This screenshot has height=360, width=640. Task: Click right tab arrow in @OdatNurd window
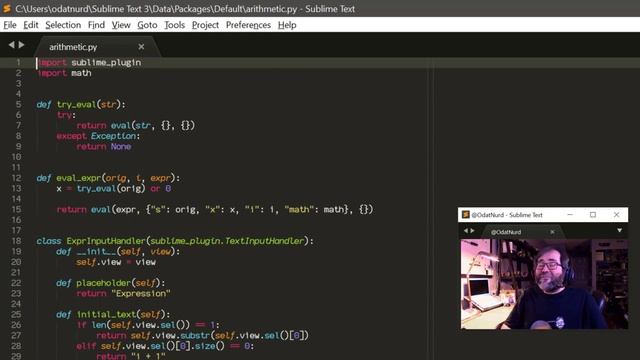click(x=473, y=231)
